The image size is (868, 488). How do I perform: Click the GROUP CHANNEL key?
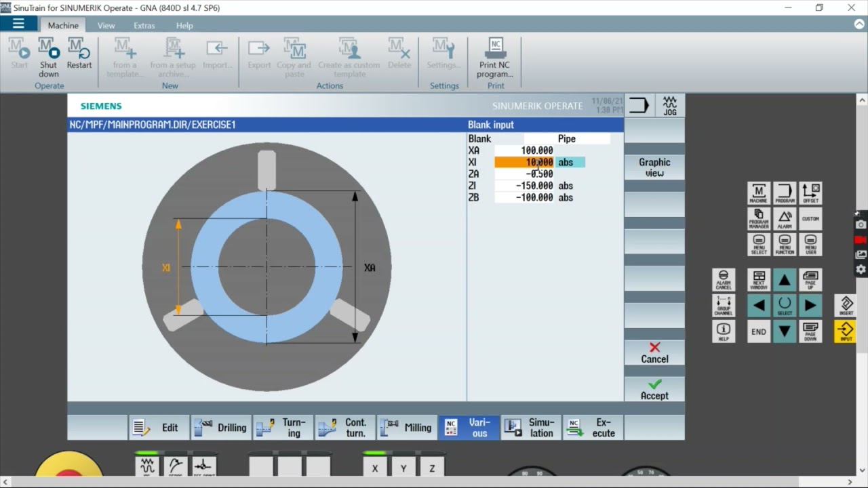coord(724,306)
